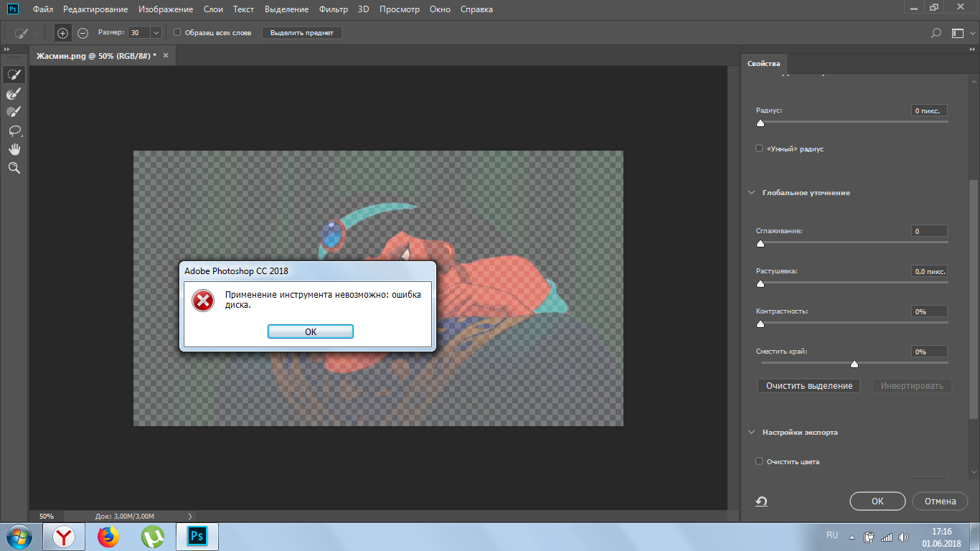Image resolution: width=980 pixels, height=551 pixels.
Task: Click the Сглаживание slider handle
Action: pyautogui.click(x=760, y=244)
